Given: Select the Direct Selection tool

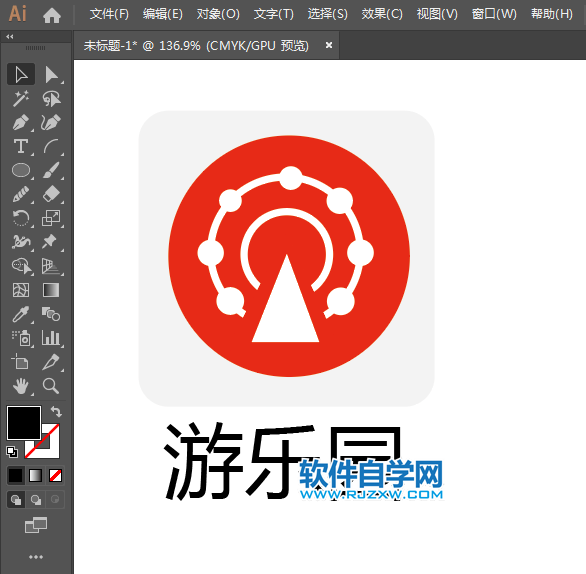Looking at the screenshot, I should 51,74.
